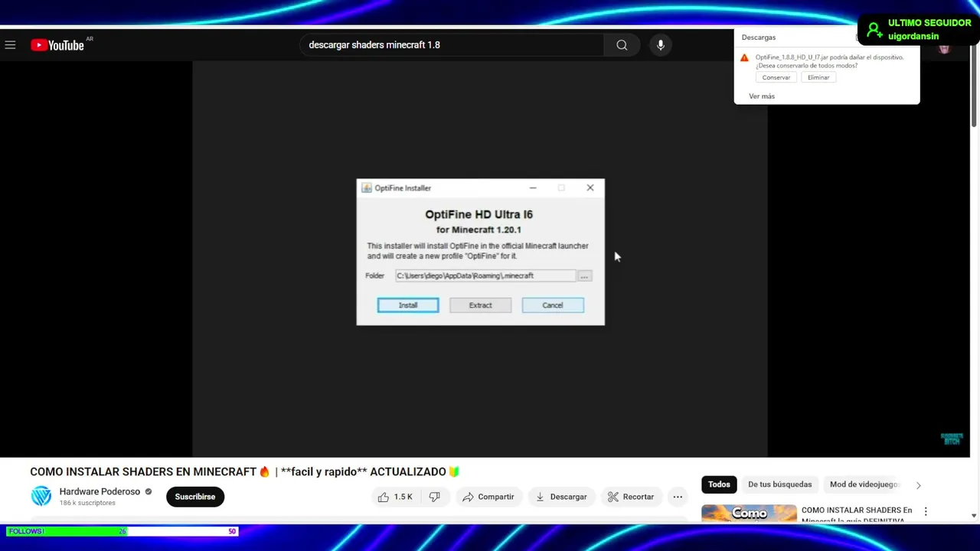Open Hardware Poderoso channel name link
The height and width of the screenshot is (551, 980).
point(100,491)
